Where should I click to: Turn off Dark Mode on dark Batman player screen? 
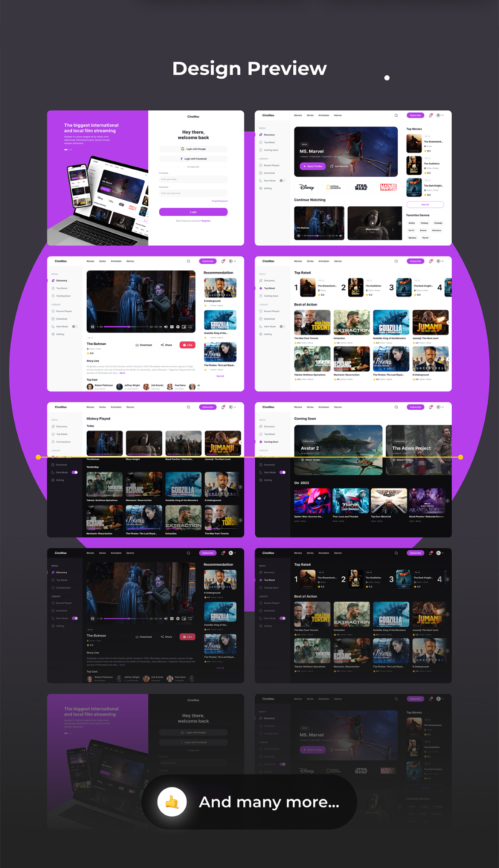[x=75, y=618]
